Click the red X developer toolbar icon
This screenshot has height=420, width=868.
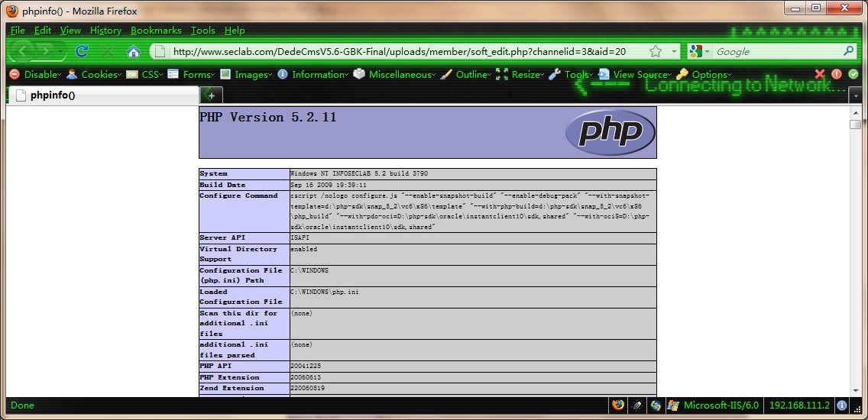820,74
